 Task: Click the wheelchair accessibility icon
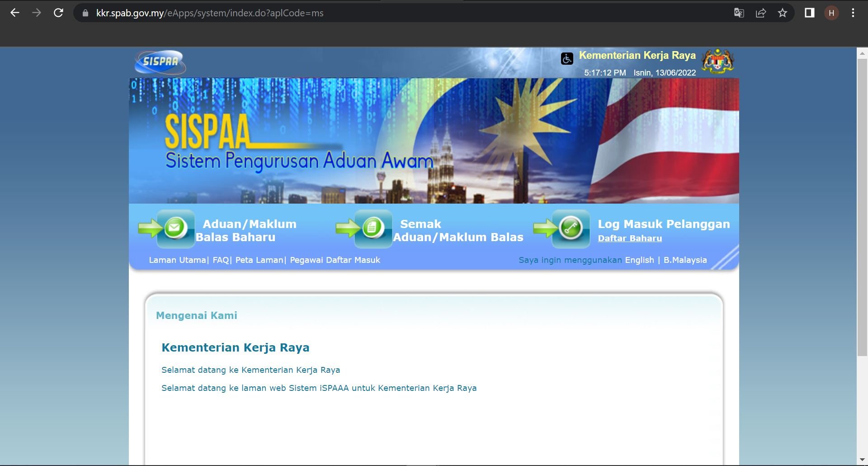click(567, 59)
